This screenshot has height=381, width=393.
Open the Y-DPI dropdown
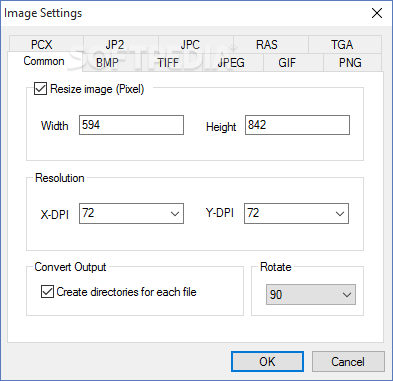(x=296, y=213)
